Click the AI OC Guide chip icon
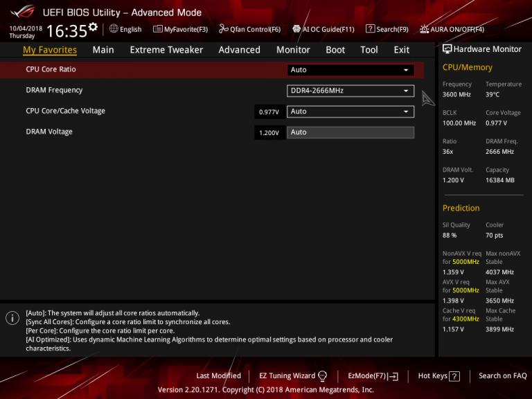The image size is (532, 399). 296,29
